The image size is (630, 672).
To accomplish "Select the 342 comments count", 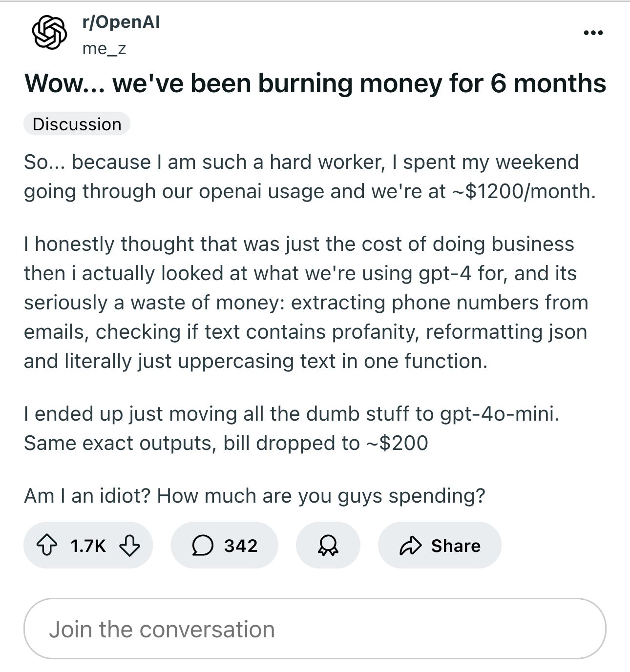I will tap(241, 545).
